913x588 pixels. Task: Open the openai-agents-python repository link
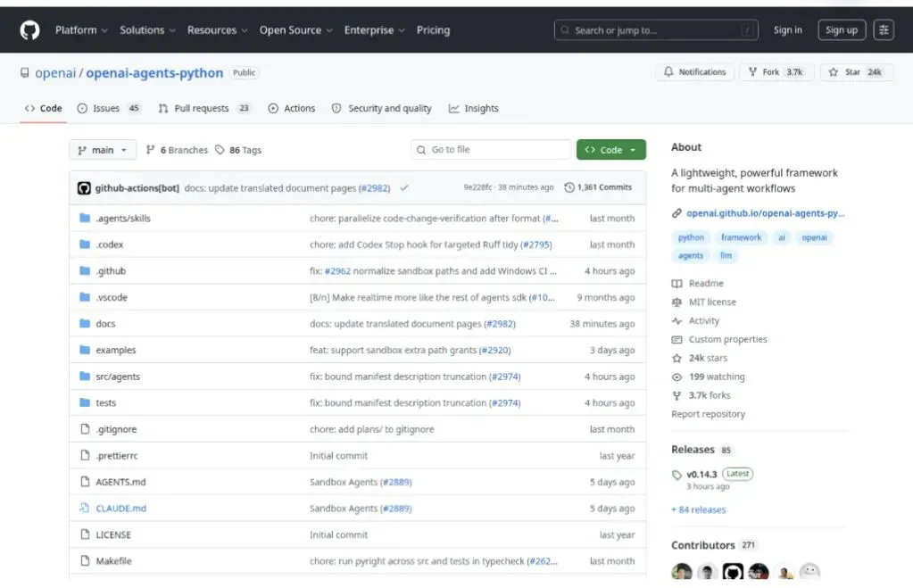pos(154,73)
